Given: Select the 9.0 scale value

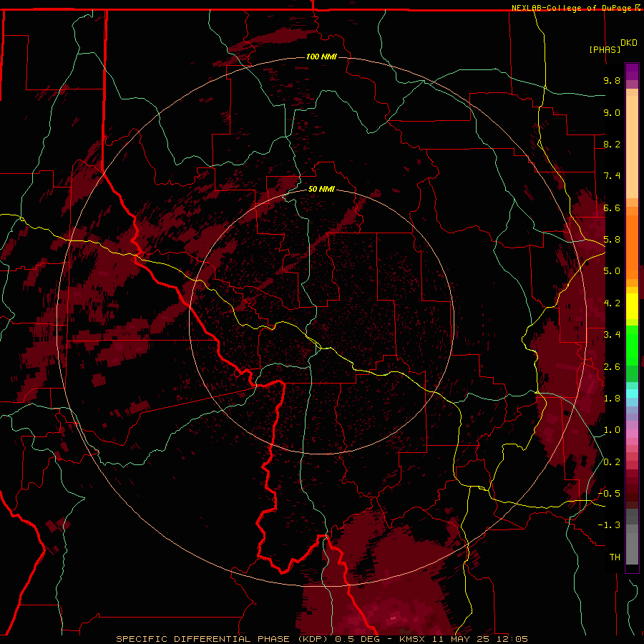Looking at the screenshot, I should 612,112.
